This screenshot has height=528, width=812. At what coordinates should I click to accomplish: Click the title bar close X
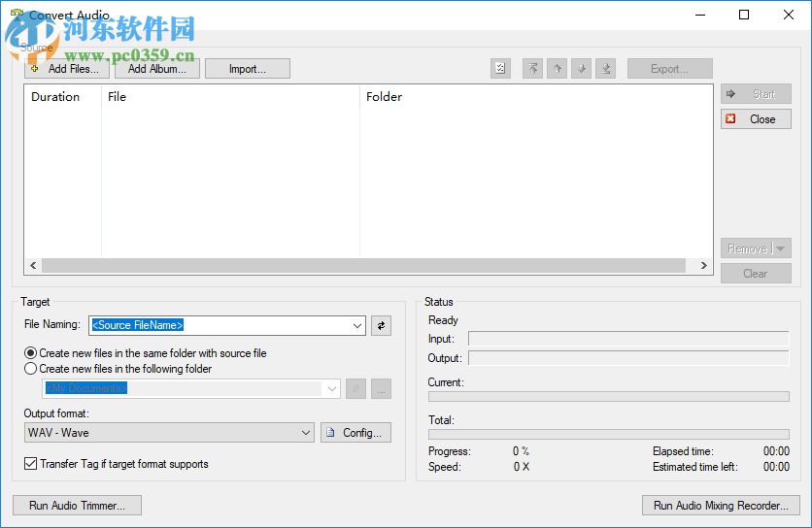(x=788, y=15)
